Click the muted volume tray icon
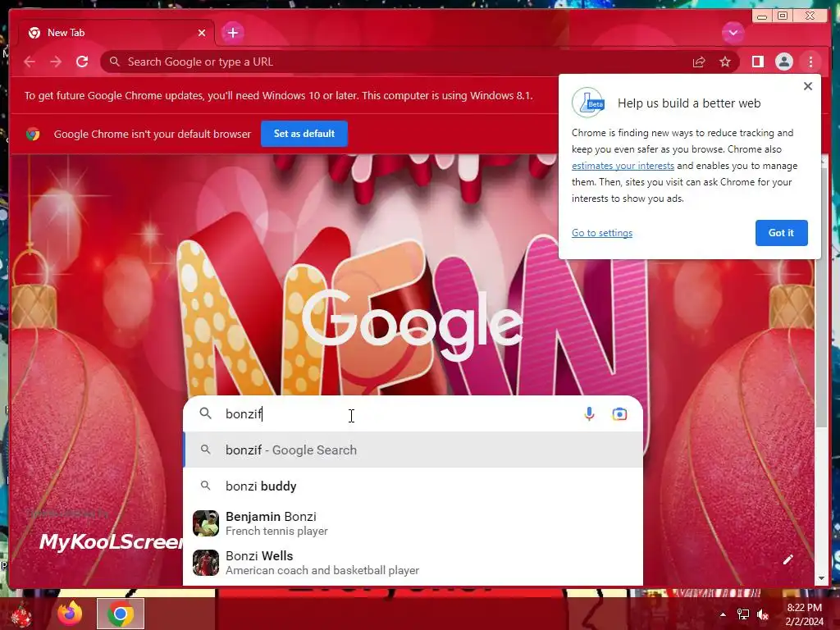The width and height of the screenshot is (840, 630). pyautogui.click(x=763, y=614)
